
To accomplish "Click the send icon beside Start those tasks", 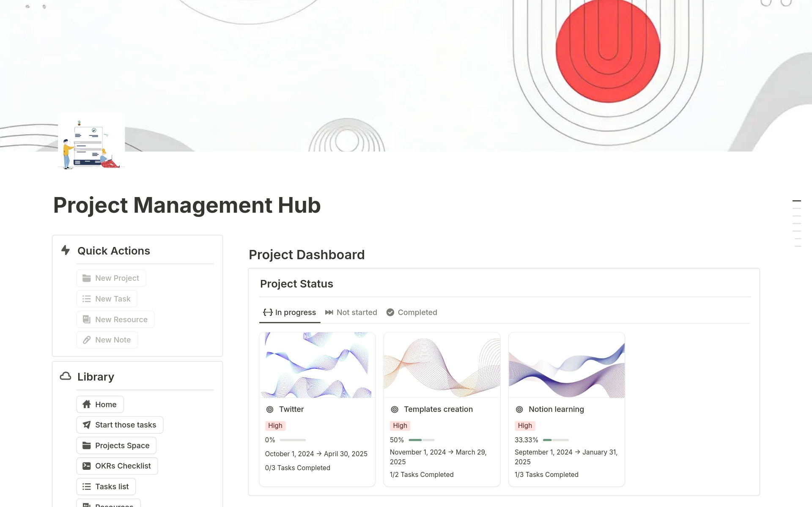I will click(x=87, y=425).
